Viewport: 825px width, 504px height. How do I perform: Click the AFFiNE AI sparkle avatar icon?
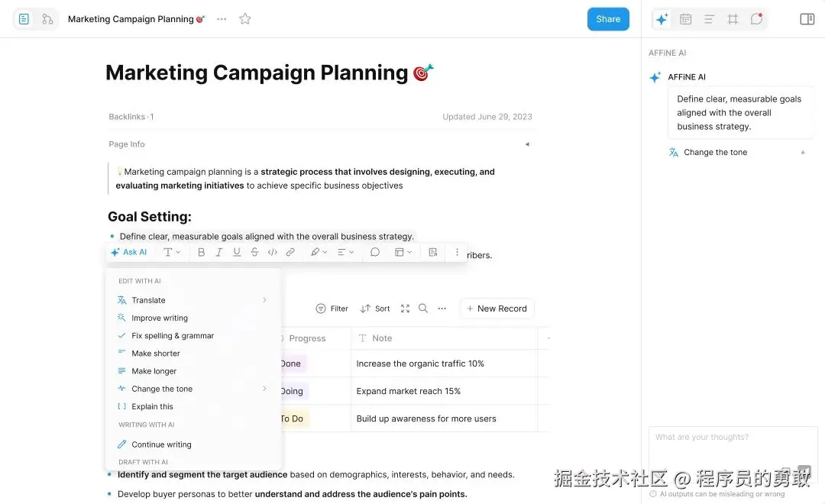coord(655,77)
